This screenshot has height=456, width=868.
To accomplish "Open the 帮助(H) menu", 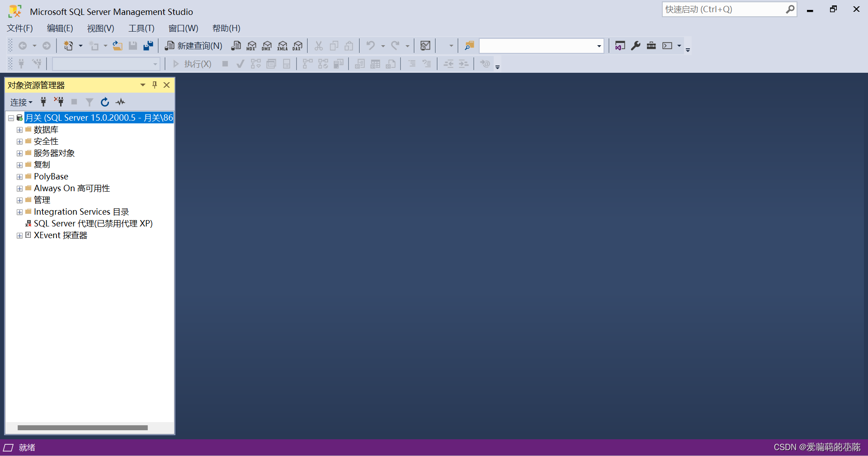I will tap(226, 28).
